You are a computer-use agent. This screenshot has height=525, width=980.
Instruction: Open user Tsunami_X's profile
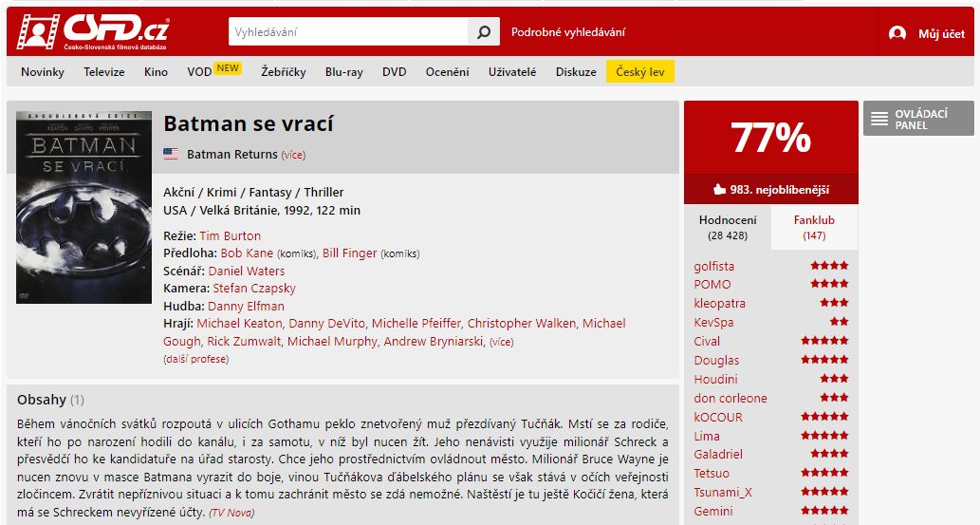point(723,493)
